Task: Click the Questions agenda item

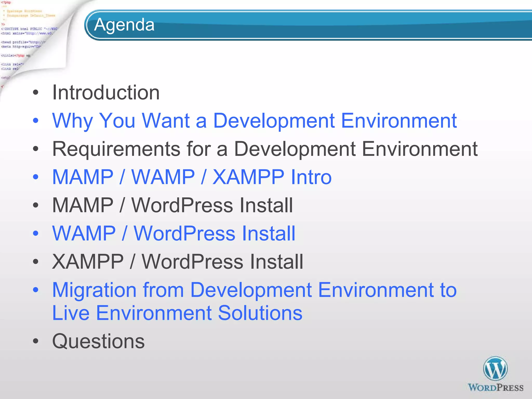Action: click(98, 341)
